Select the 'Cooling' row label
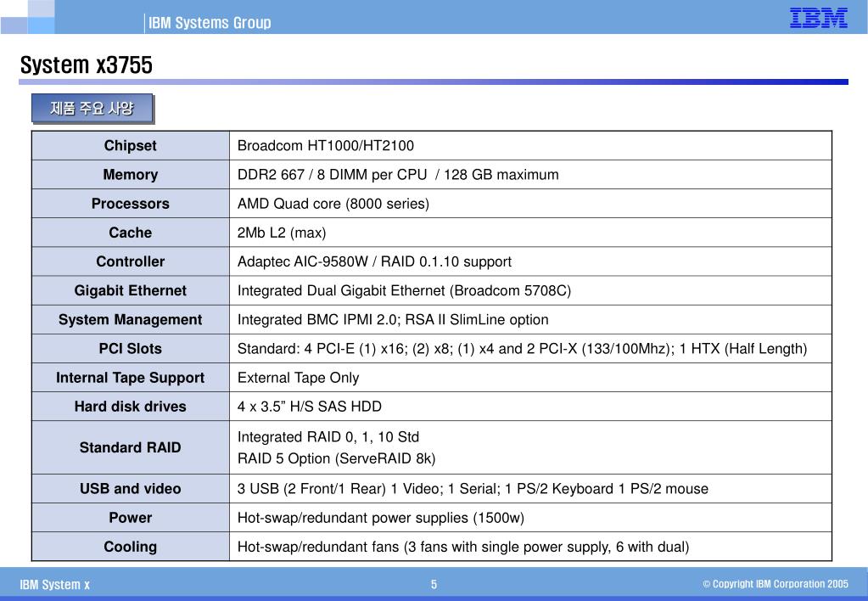The image size is (868, 601). click(x=130, y=547)
